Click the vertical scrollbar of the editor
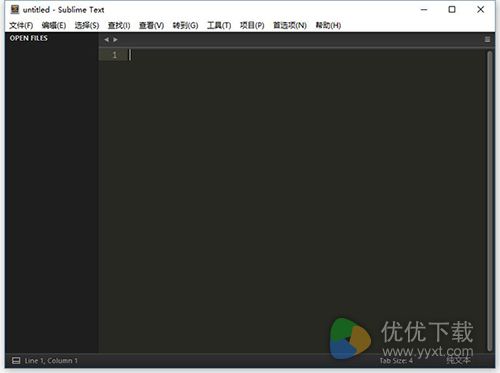500x373 pixels. (489, 200)
